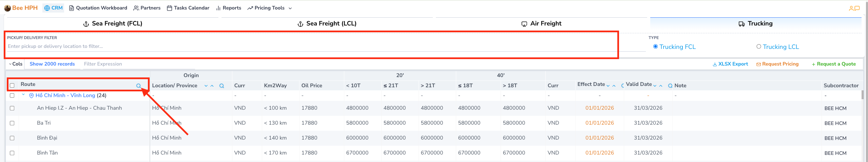This screenshot has width=868, height=162.
Task: Click Request a Quote
Action: tap(833, 64)
